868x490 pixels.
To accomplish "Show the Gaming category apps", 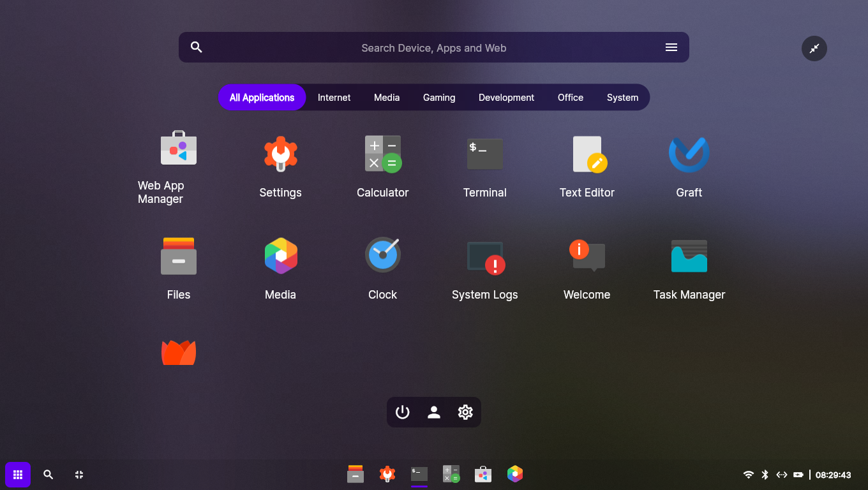I will click(439, 98).
